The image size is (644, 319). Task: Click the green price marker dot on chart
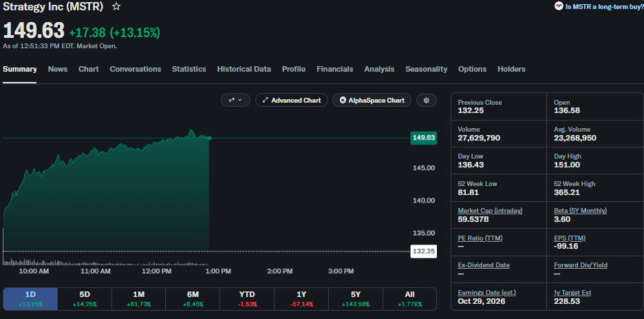[209, 138]
